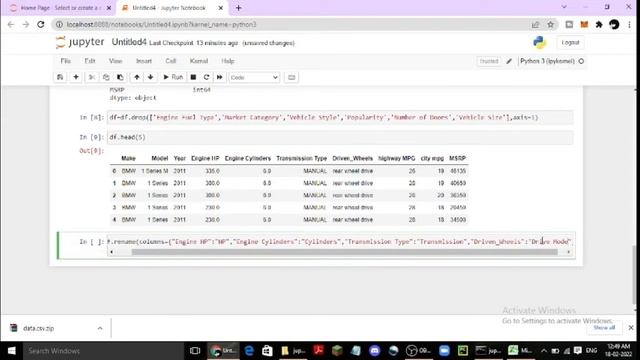Click the Python logo icon
This screenshot has height=360, width=640.
click(540, 42)
